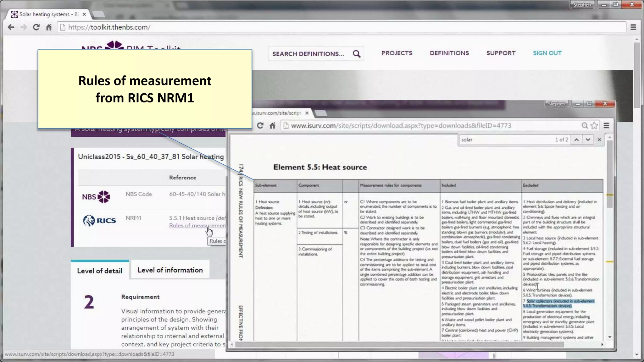Go to previous find result for solar
The height and width of the screenshot is (362, 644).
(x=576, y=140)
